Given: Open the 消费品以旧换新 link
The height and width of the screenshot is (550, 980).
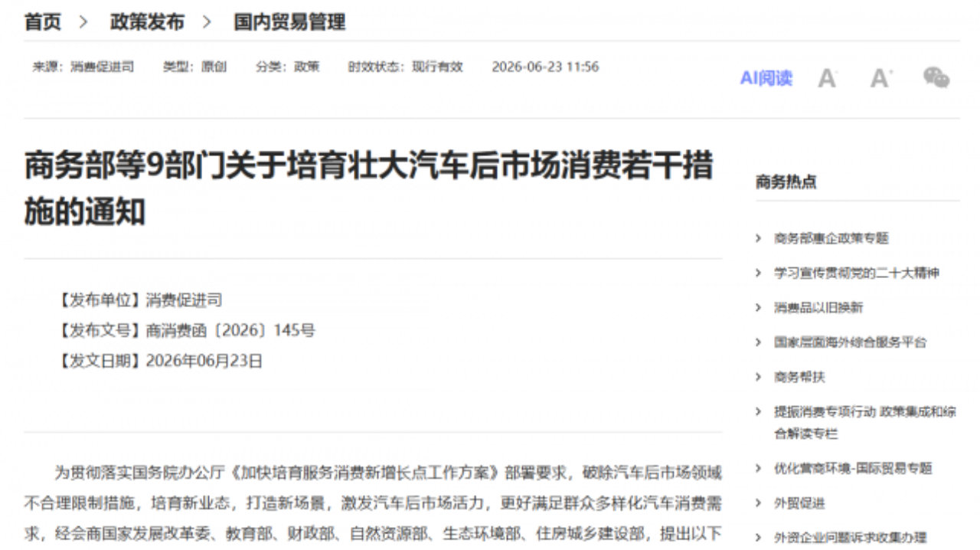Looking at the screenshot, I should pos(818,307).
